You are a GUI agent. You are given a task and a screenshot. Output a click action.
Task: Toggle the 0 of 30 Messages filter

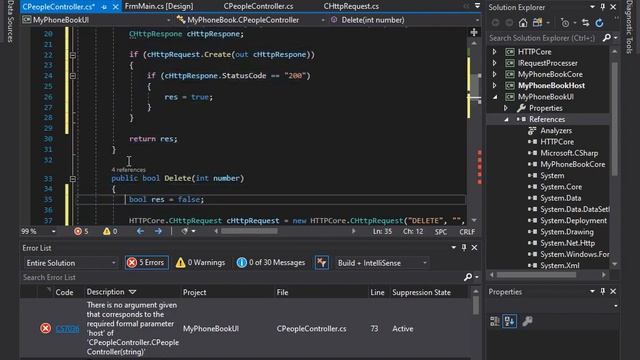coord(271,262)
